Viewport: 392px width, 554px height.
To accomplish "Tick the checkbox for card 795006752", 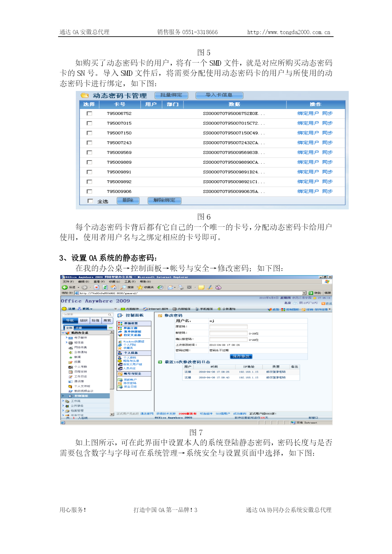I will pyautogui.click(x=89, y=113).
